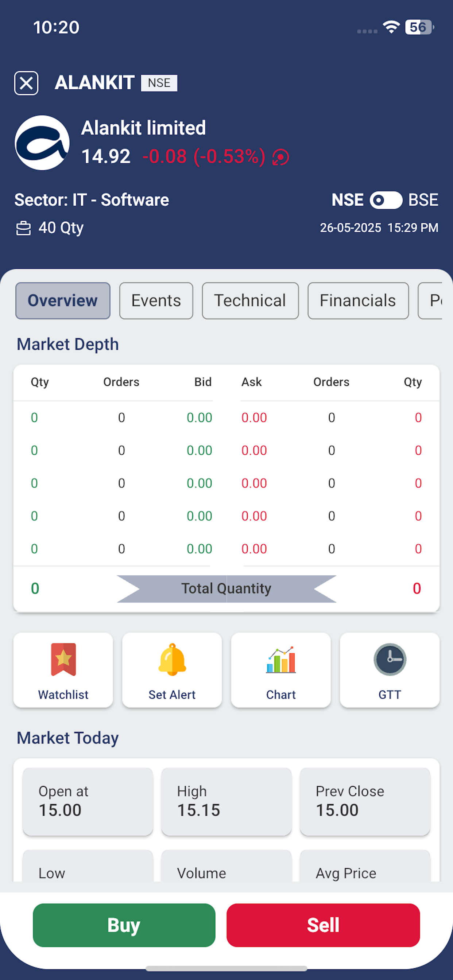Tap the price 14.92
The width and height of the screenshot is (453, 980).
click(x=106, y=156)
